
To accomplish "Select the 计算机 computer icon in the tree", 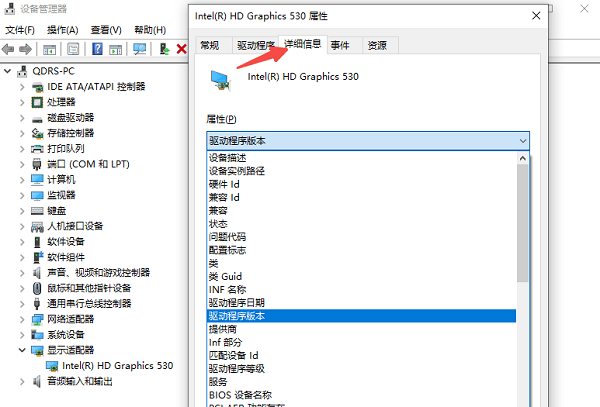I will coord(37,179).
